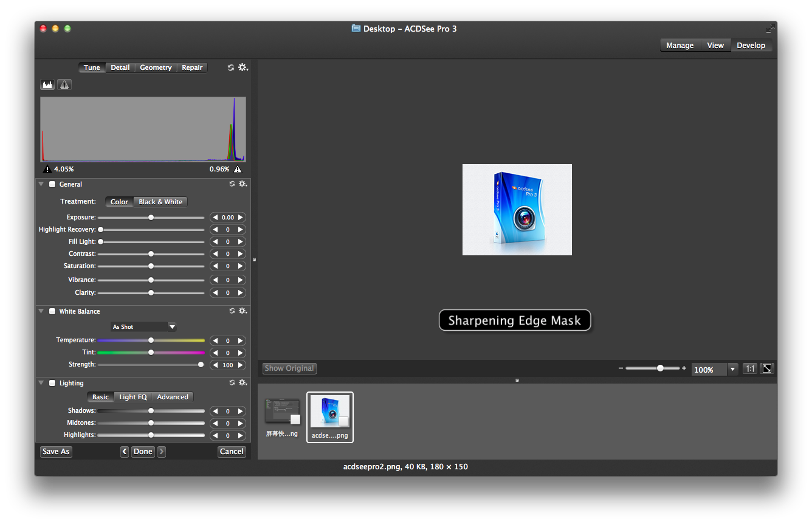Click the 100% zoom value field
This screenshot has width=812, height=524.
coord(709,370)
